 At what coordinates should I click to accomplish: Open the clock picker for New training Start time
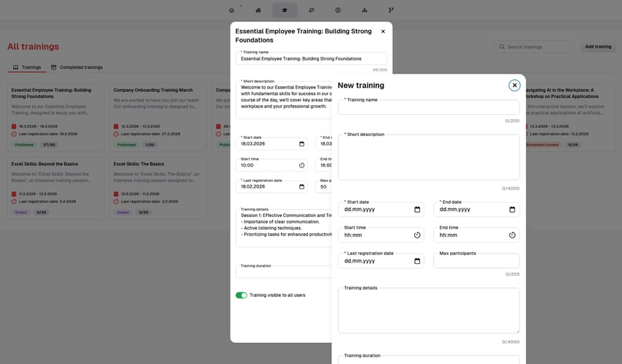(417, 235)
